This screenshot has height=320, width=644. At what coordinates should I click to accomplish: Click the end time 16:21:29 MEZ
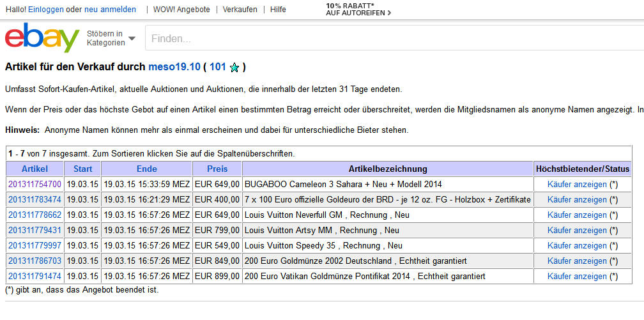pos(164,200)
